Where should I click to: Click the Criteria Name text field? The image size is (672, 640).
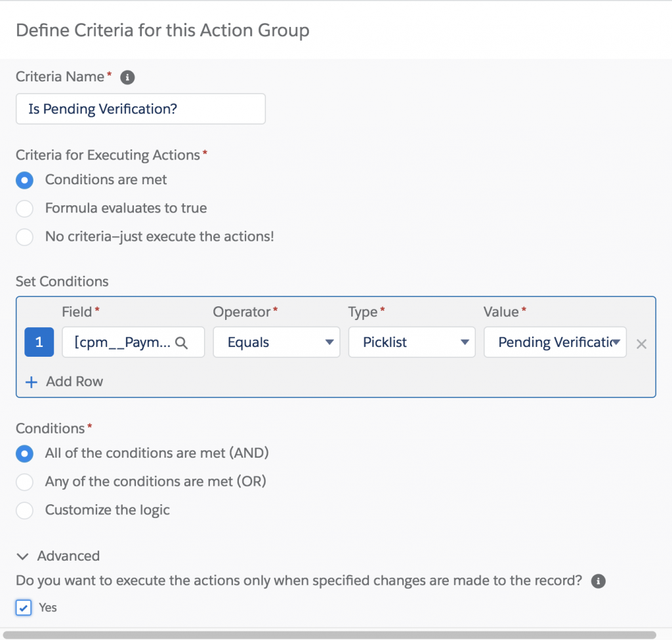coord(140,109)
